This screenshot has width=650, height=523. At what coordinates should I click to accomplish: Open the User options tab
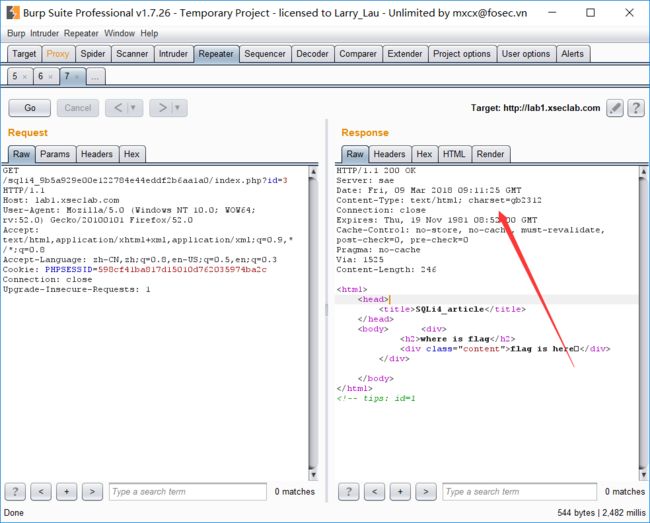tap(526, 54)
